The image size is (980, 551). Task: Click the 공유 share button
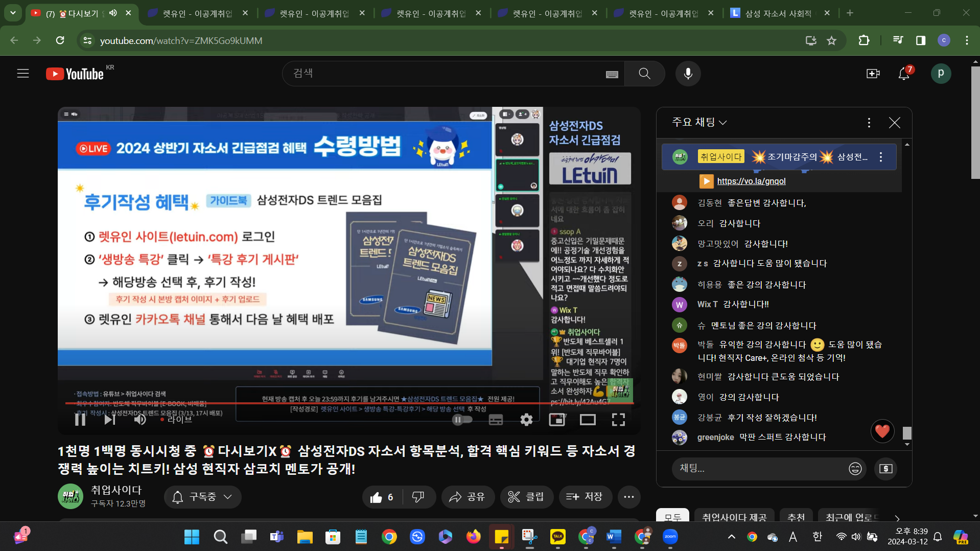tap(467, 497)
